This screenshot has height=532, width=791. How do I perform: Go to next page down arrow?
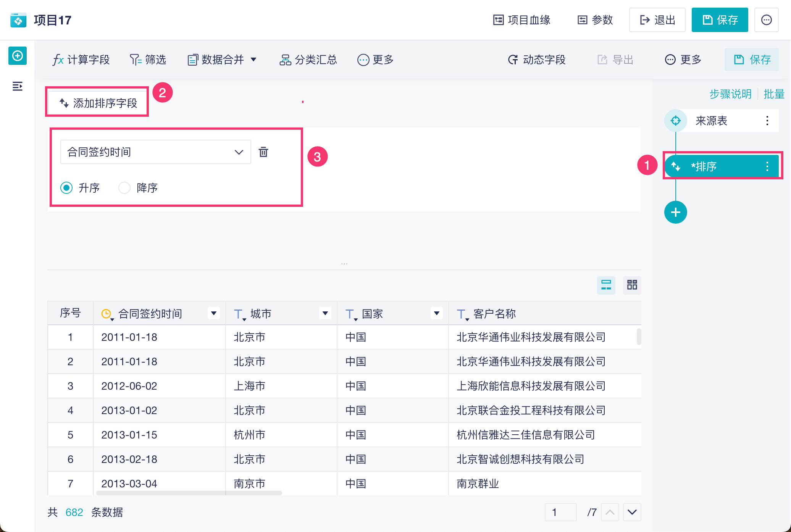pos(632,512)
